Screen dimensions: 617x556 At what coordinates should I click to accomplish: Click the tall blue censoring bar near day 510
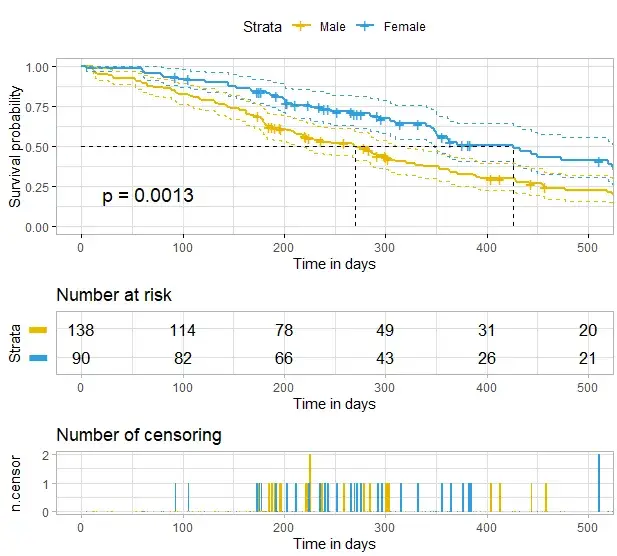pos(599,484)
